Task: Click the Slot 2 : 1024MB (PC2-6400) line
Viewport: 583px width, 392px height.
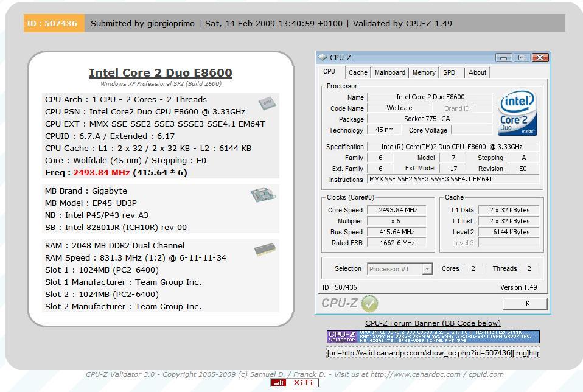Action: point(102,295)
